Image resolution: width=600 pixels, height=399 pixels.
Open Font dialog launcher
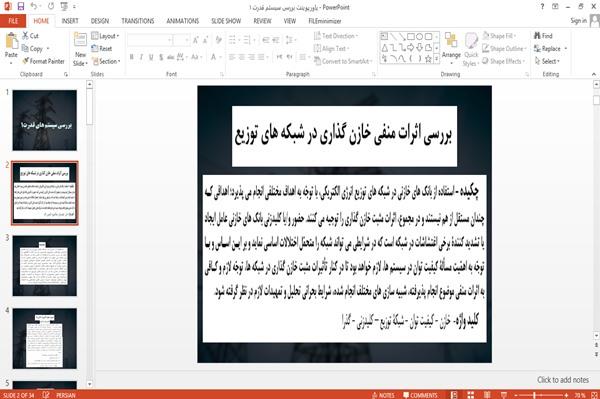(222, 74)
